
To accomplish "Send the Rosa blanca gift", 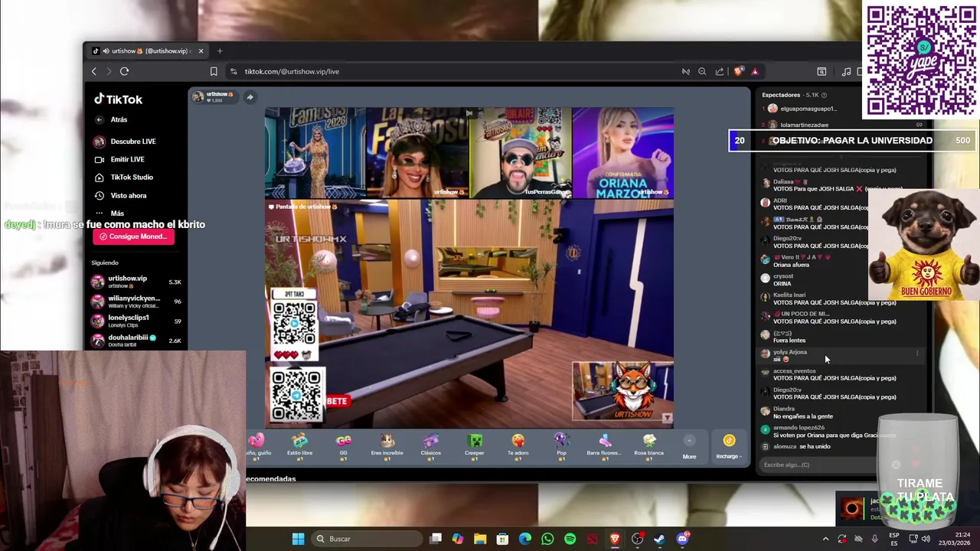I will [648, 445].
